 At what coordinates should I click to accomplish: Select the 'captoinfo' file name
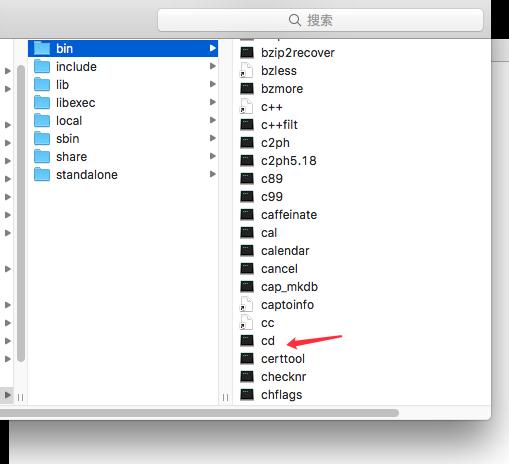click(287, 305)
